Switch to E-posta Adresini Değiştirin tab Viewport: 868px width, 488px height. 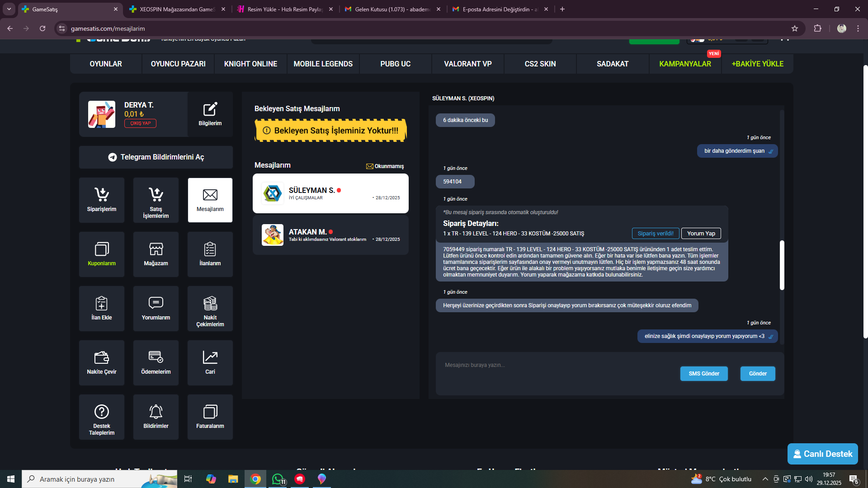(x=500, y=9)
